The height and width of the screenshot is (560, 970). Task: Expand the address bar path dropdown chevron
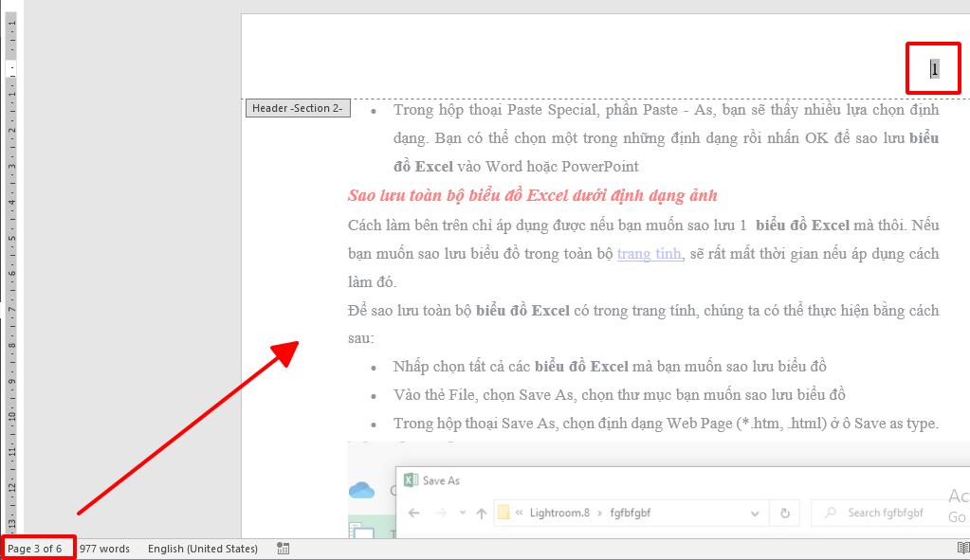[756, 513]
